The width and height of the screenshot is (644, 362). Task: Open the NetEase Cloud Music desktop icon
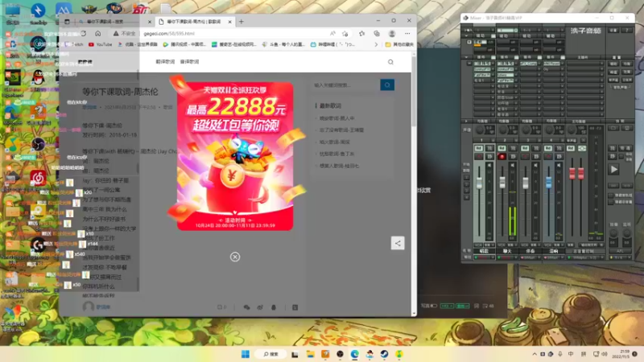(38, 178)
